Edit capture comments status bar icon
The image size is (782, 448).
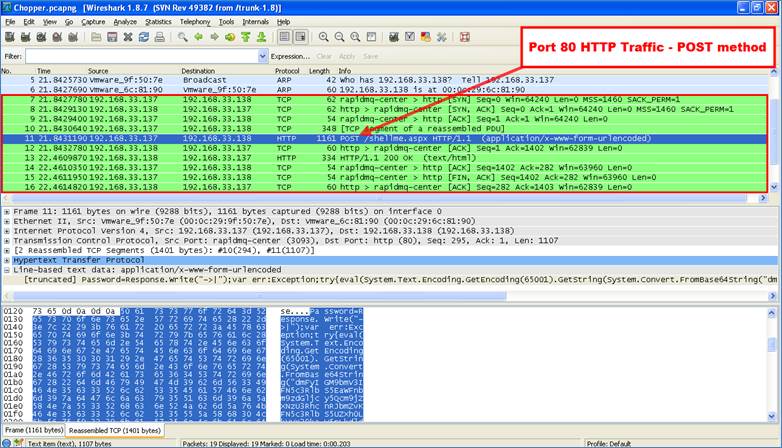(18, 443)
